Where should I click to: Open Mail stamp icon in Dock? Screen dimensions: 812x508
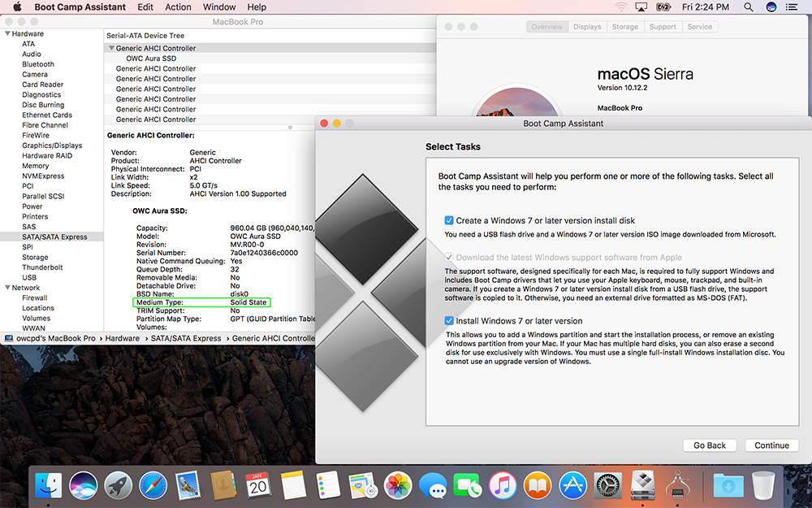[x=188, y=486]
